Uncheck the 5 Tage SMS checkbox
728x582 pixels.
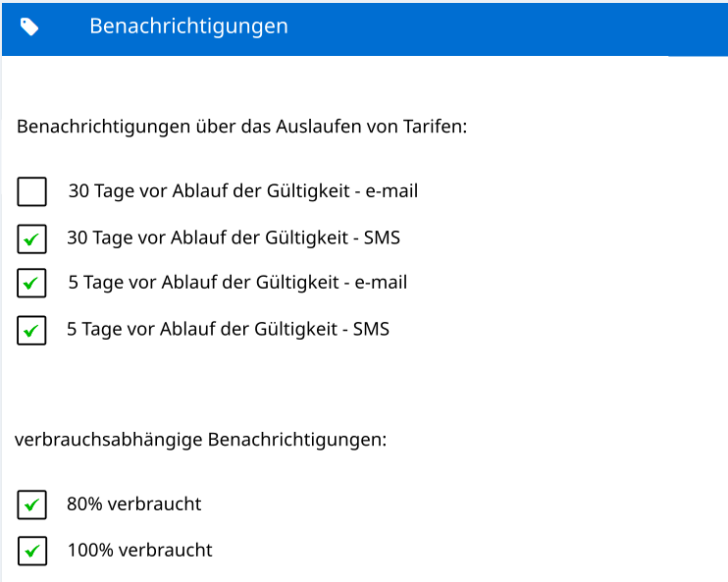pyautogui.click(x=32, y=331)
